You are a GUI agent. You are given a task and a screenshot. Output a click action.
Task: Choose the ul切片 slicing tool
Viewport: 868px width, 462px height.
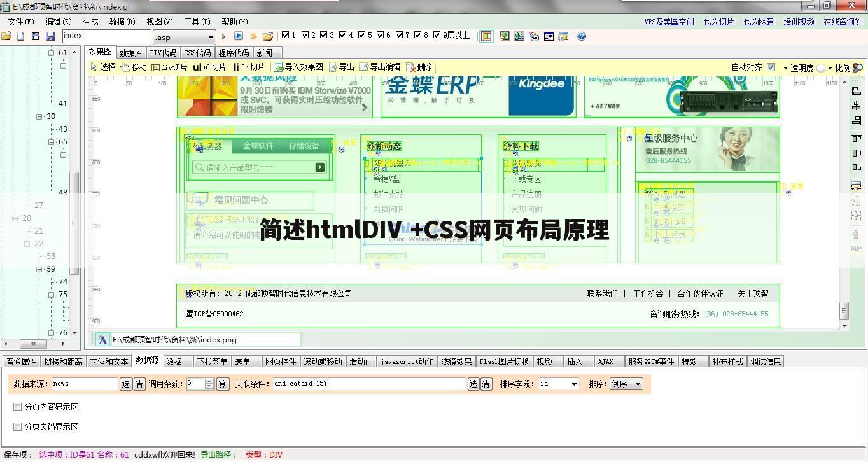click(x=210, y=67)
